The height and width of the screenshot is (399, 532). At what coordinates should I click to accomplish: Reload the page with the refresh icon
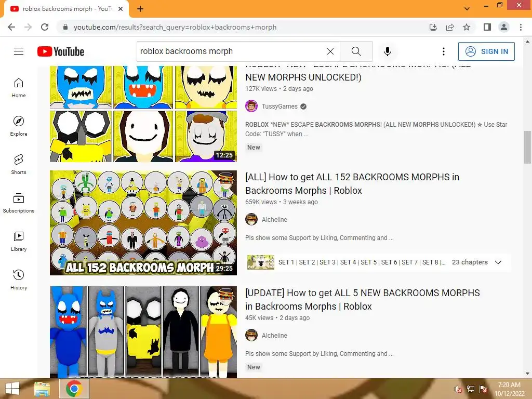(45, 27)
